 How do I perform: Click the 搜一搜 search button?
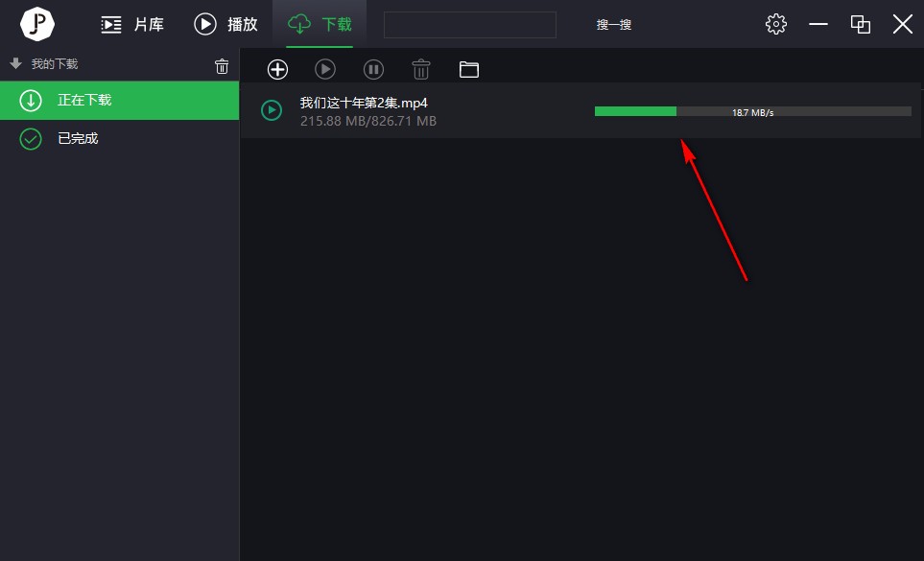[612, 25]
